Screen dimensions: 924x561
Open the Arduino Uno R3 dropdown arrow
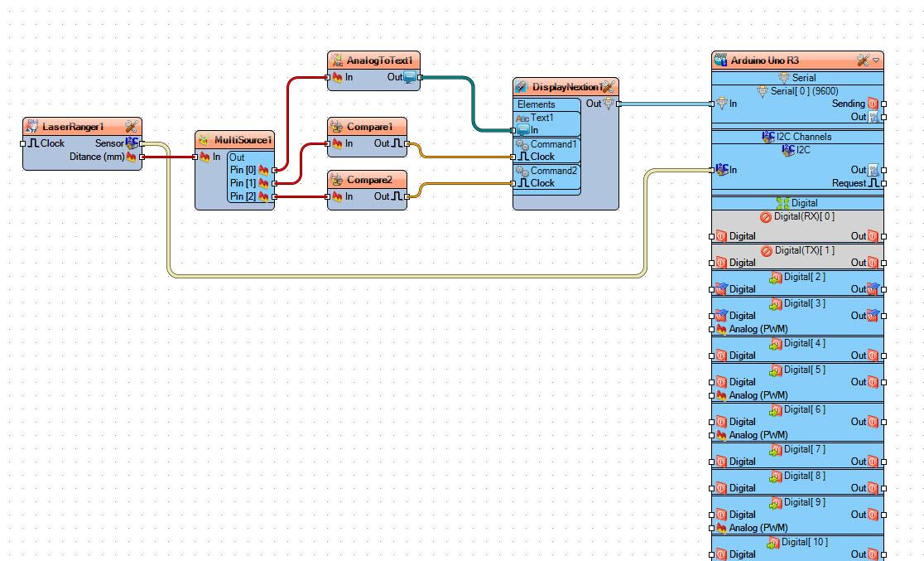[876, 60]
